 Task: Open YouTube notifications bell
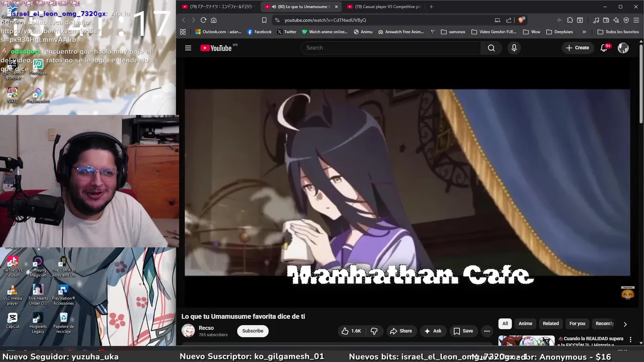(604, 48)
